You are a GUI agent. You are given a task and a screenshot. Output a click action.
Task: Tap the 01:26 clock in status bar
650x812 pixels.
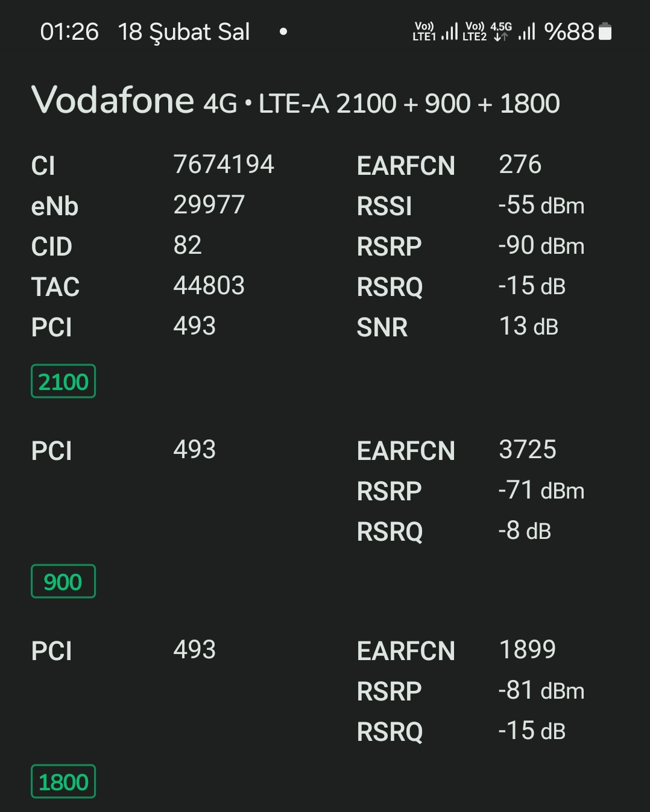[x=69, y=31]
